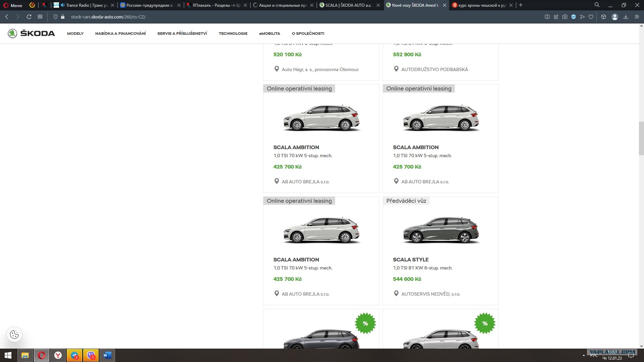The width and height of the screenshot is (644, 362).
Task: Click the Windows Start button
Action: coord(8,355)
